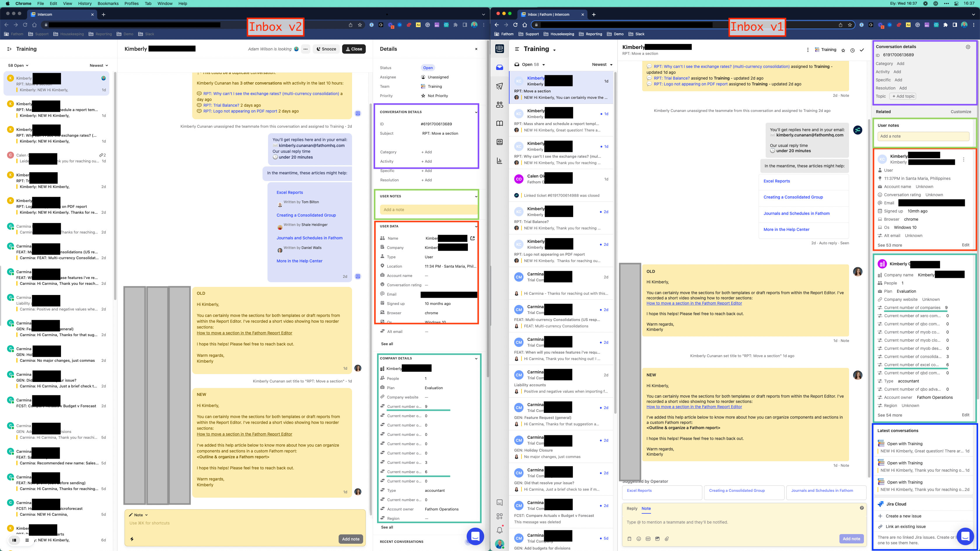Insert saved reply bookmark icon in v1 composer
The image size is (980, 551).
(629, 538)
